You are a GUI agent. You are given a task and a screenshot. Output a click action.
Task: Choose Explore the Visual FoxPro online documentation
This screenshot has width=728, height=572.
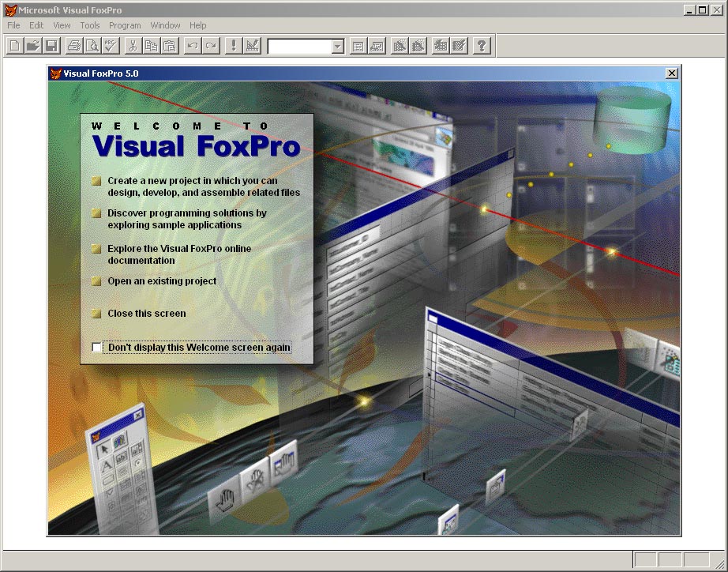pyautogui.click(x=172, y=254)
